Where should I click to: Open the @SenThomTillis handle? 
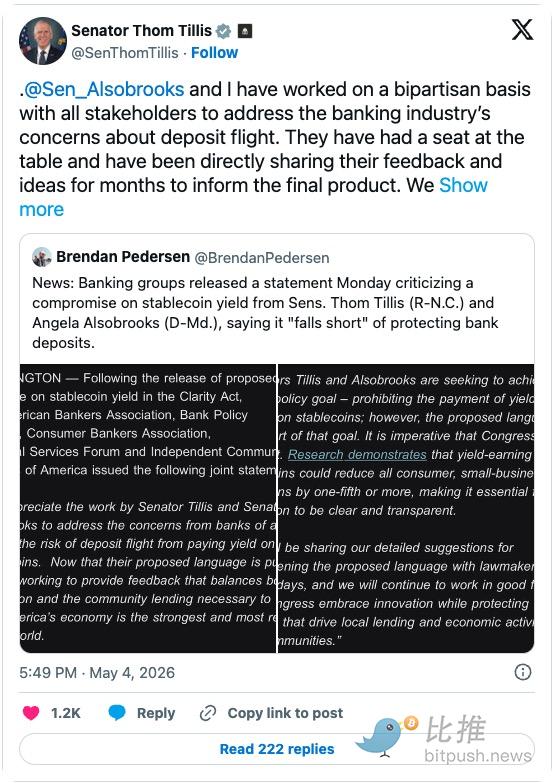click(124, 53)
